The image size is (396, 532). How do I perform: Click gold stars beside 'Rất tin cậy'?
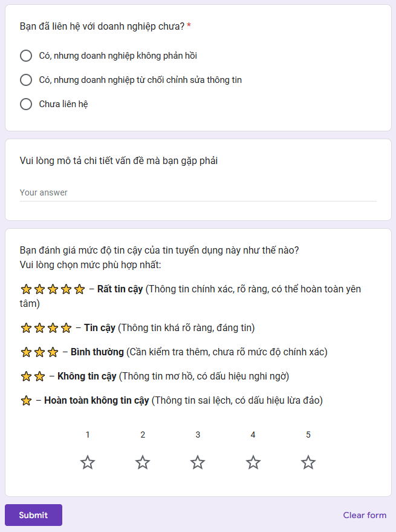[x=53, y=289]
